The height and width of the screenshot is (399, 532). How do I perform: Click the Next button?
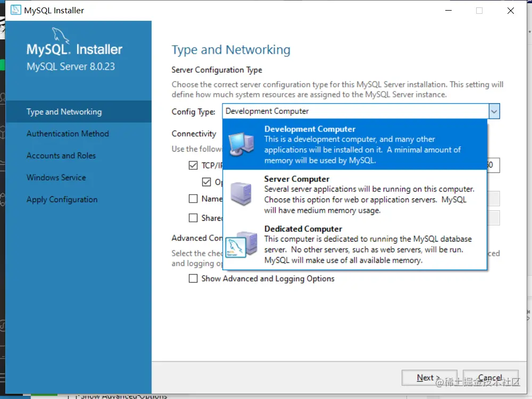click(429, 378)
